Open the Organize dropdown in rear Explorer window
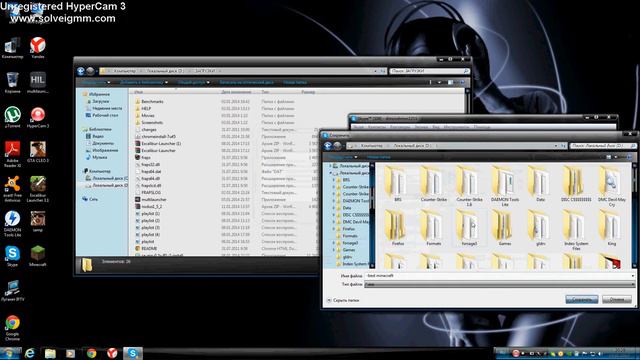This screenshot has width=640, height=360. (95, 82)
